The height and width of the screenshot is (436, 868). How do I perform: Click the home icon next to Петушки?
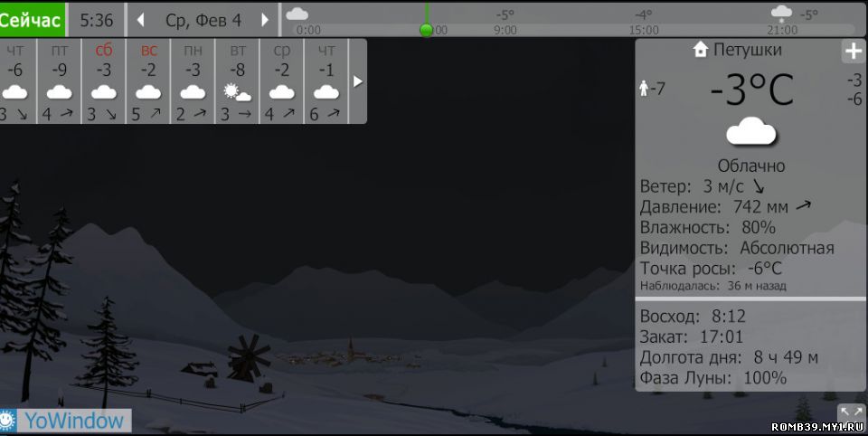(x=700, y=50)
